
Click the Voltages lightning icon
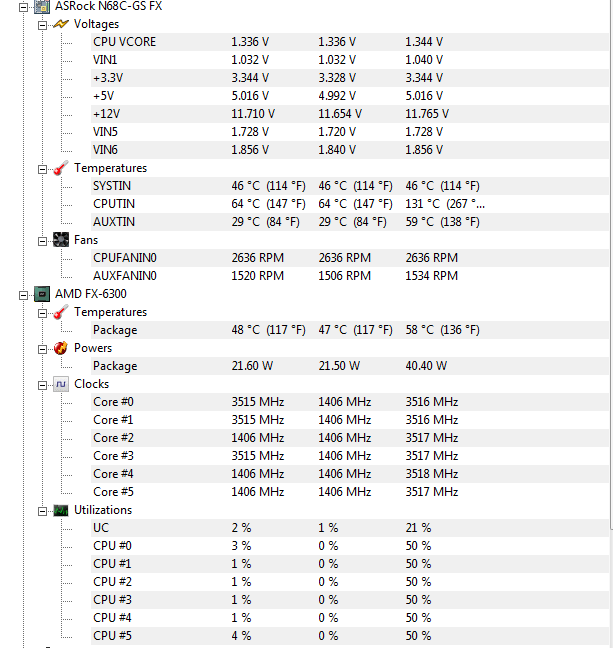(61, 24)
